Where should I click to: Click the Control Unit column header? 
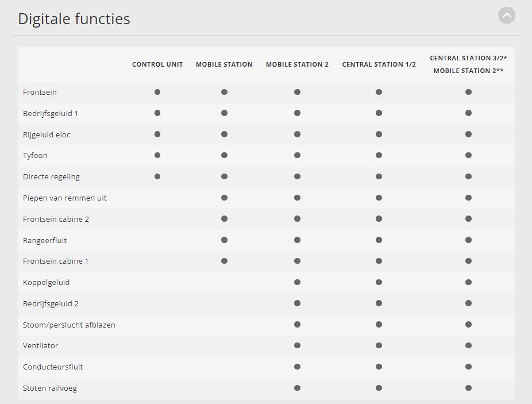157,64
